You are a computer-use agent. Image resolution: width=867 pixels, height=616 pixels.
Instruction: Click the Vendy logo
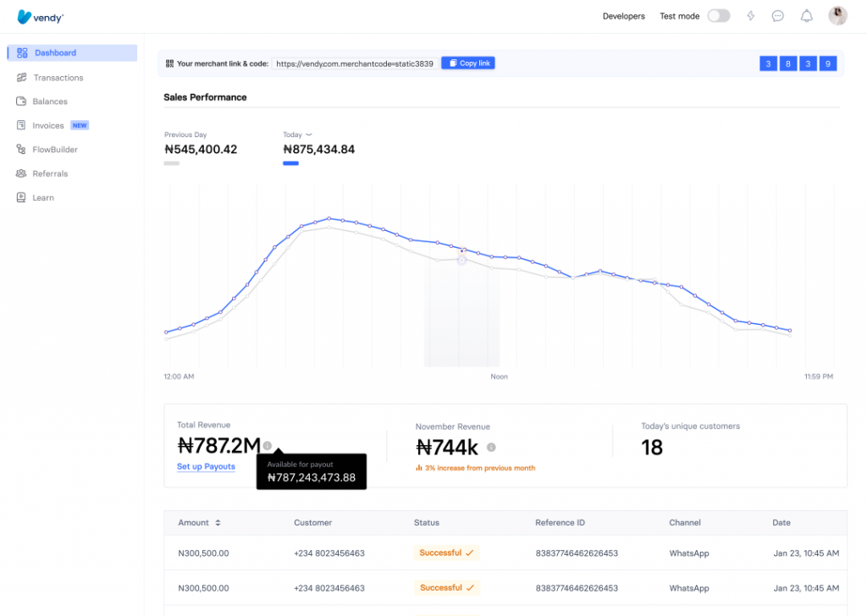coord(40,16)
